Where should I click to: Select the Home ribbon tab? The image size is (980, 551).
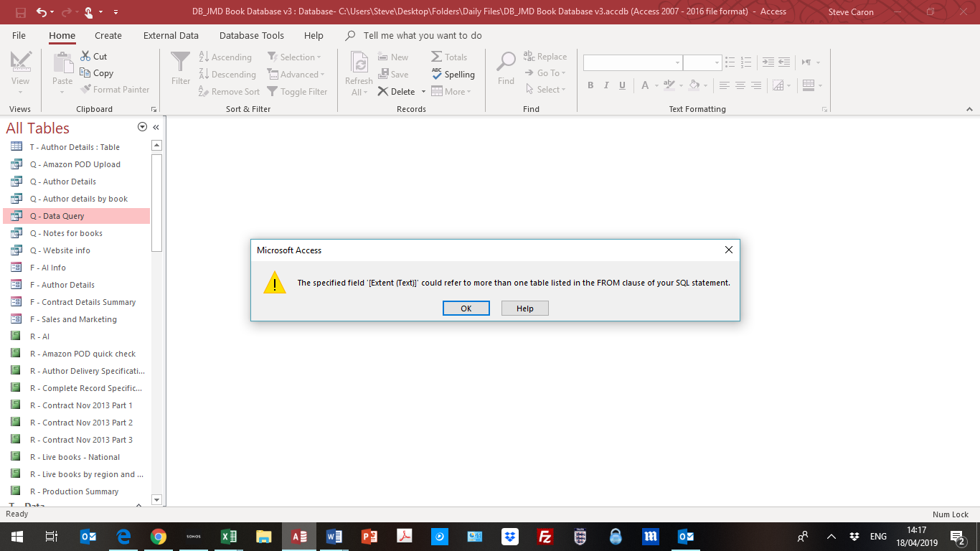62,35
